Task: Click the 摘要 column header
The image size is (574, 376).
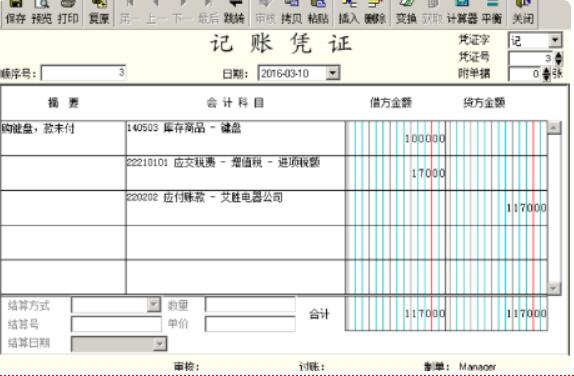Action: (x=63, y=103)
